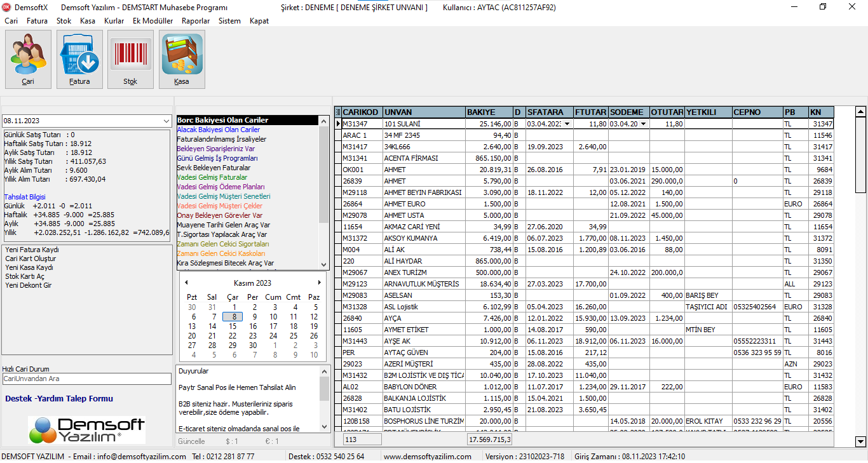The width and height of the screenshot is (868, 463).
Task: Open the Cari customers icon button
Action: tap(28, 60)
